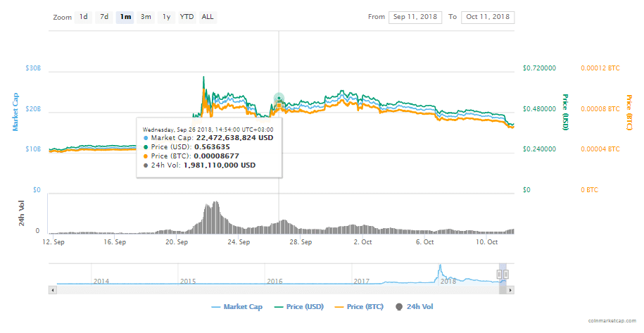Click navigator scroll right arrow

click(511, 289)
